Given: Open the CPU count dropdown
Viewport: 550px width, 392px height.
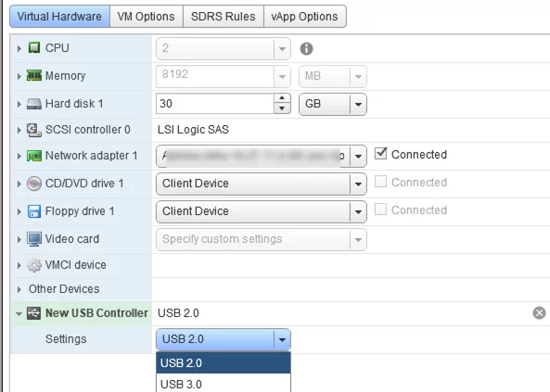Looking at the screenshot, I should [x=282, y=49].
